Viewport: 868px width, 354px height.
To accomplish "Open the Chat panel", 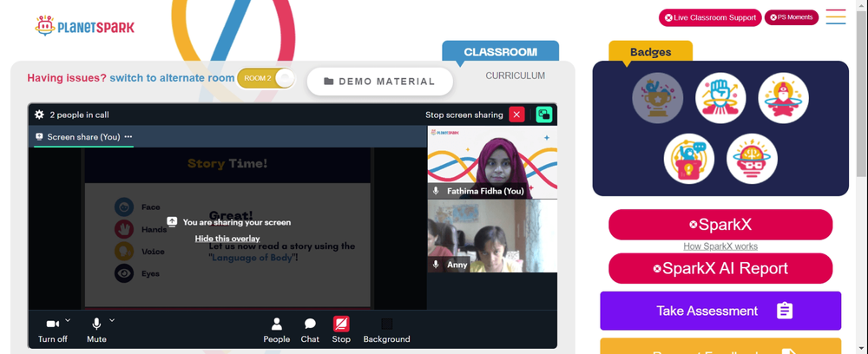I will pyautogui.click(x=310, y=330).
